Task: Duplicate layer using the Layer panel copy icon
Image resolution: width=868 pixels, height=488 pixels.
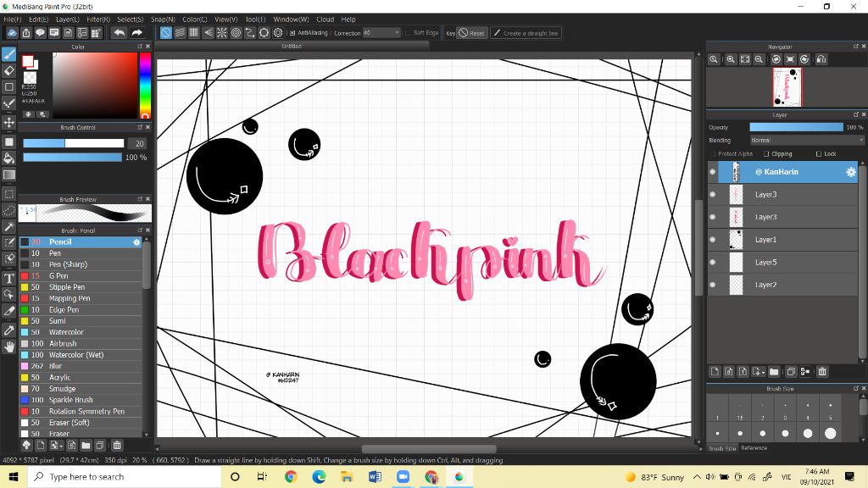Action: [x=791, y=372]
